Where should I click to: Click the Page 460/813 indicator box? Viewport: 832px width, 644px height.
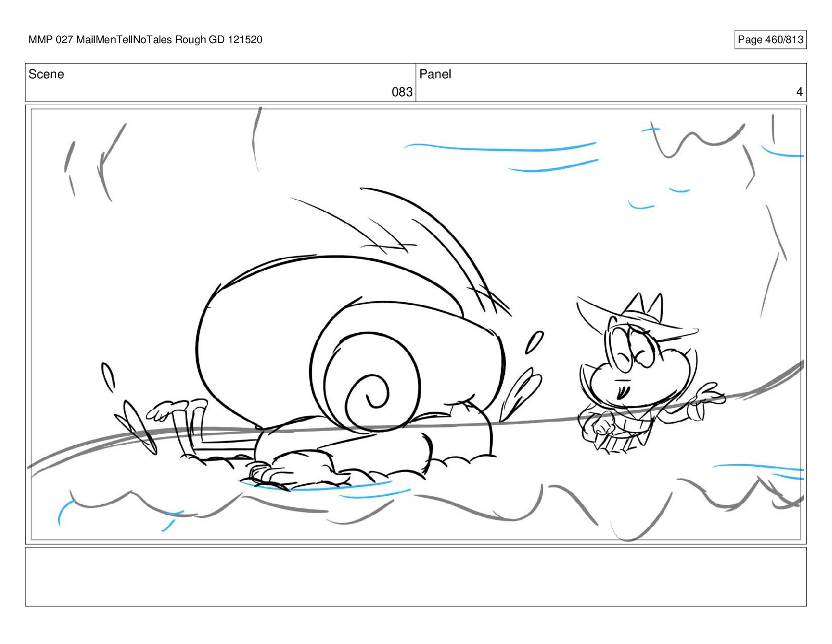point(770,40)
